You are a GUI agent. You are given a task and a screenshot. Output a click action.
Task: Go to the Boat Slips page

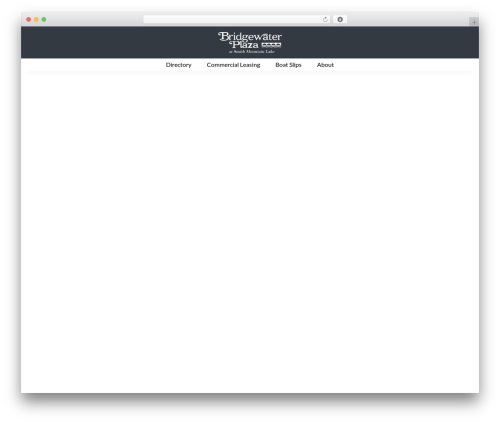click(x=288, y=65)
